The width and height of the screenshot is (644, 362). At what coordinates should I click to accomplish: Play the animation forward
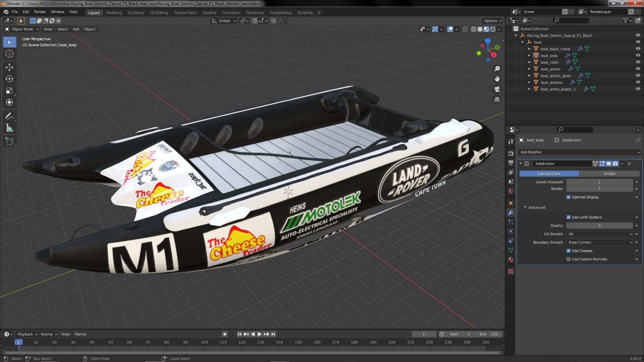260,334
